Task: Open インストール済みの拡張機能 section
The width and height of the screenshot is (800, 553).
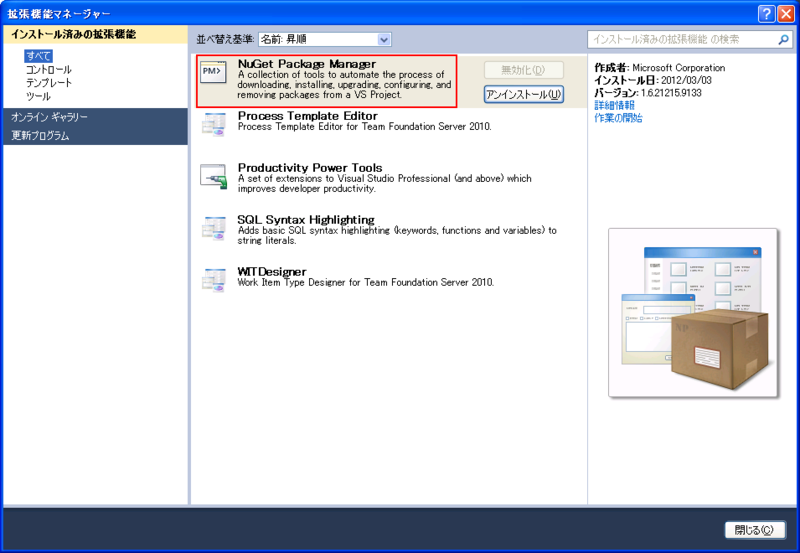Action: click(95, 34)
